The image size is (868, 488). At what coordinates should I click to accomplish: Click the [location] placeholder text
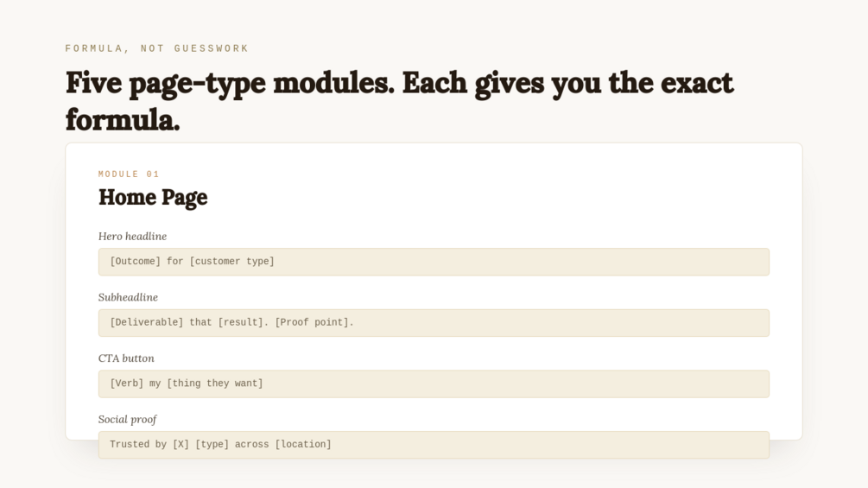tap(303, 444)
